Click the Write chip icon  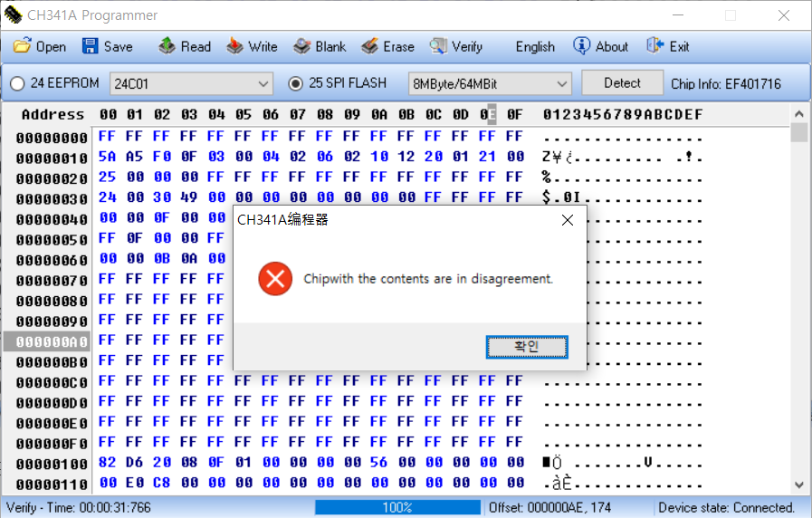[234, 46]
